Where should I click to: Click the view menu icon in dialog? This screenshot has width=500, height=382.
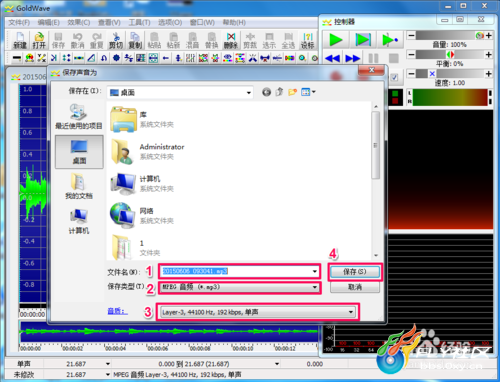tap(308, 92)
